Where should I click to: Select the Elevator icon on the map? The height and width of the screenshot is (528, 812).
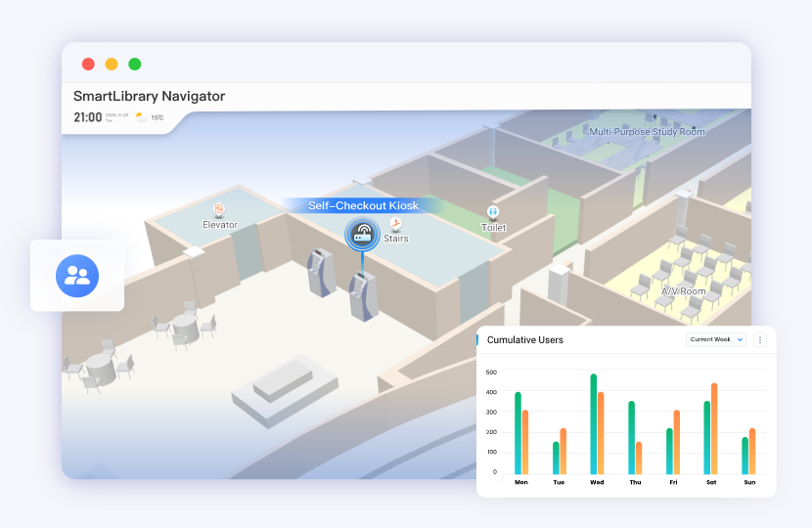[219, 210]
